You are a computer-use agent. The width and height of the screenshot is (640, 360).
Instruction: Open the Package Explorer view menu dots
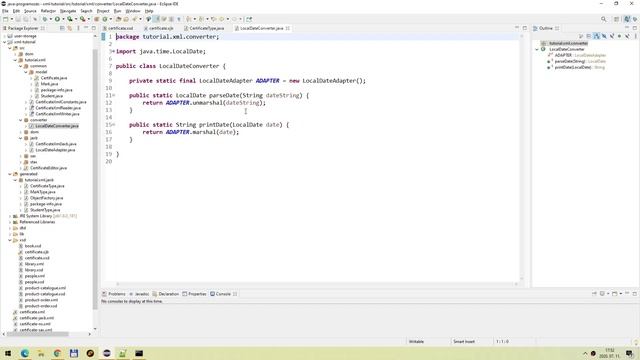coord(78,28)
